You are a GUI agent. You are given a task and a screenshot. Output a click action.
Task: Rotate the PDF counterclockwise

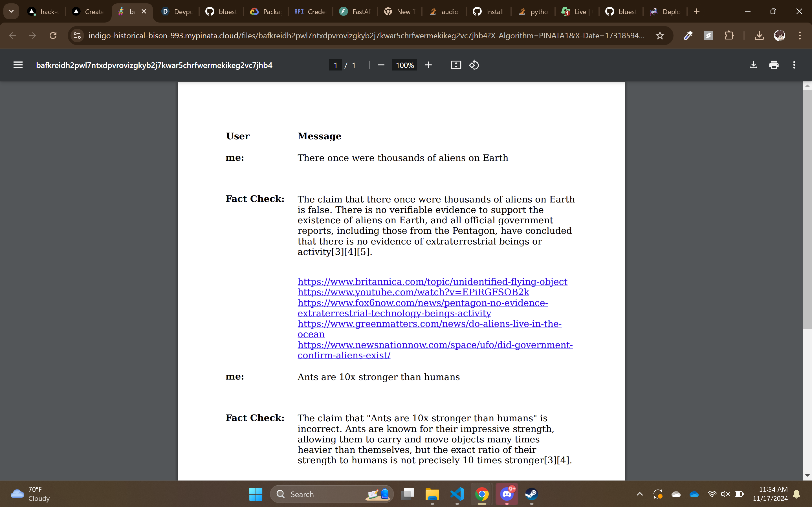coord(474,65)
